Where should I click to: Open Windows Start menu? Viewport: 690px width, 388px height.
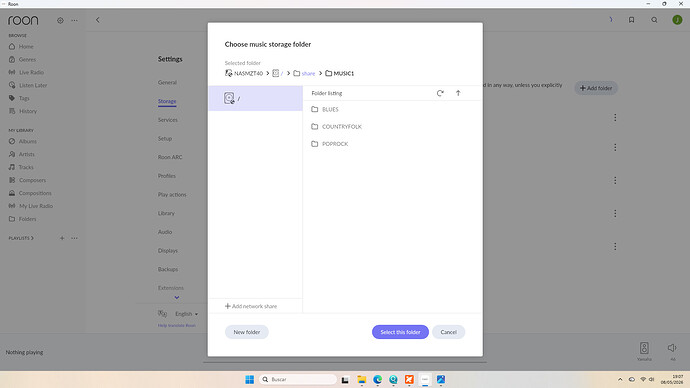250,379
